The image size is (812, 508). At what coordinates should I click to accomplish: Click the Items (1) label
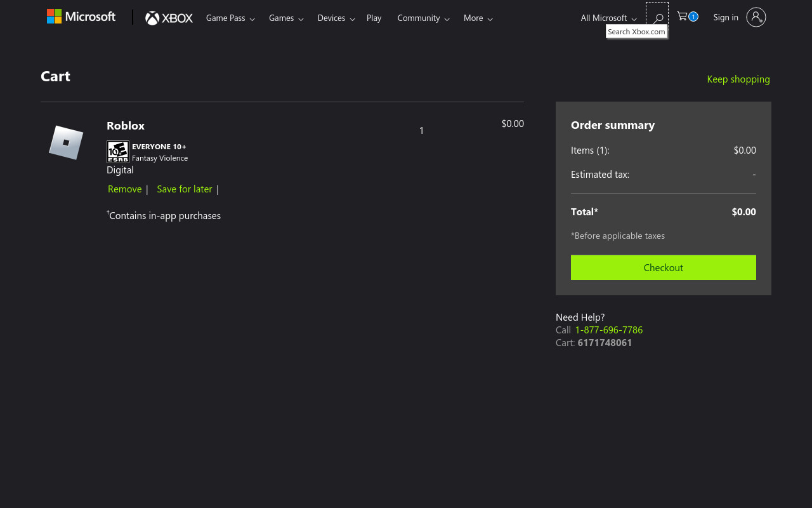click(590, 150)
